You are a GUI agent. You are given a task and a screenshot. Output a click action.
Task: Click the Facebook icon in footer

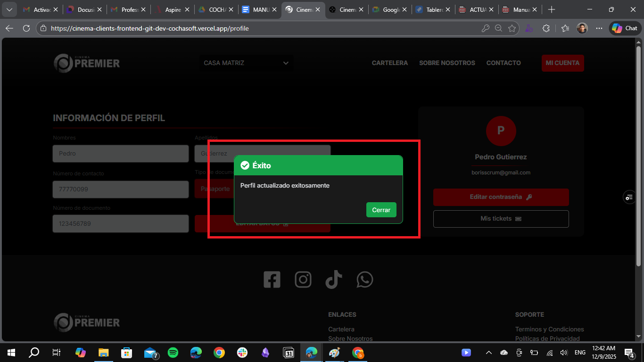[272, 280]
